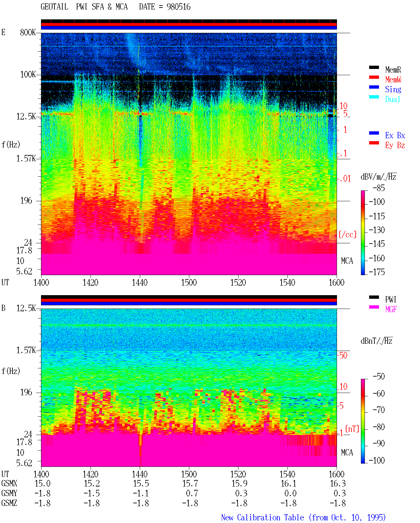Screen dimensions: 420x523
Task: Click the 1600 time tick under B panel
Action: [337, 474]
